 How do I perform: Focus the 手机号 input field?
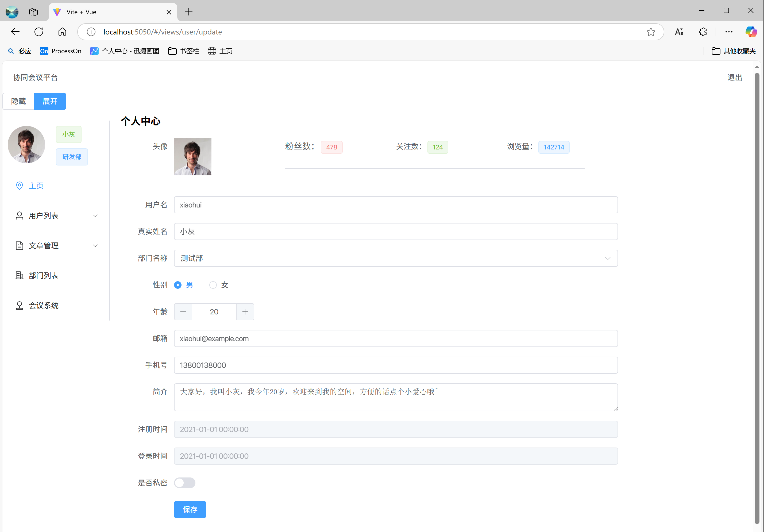click(x=396, y=365)
